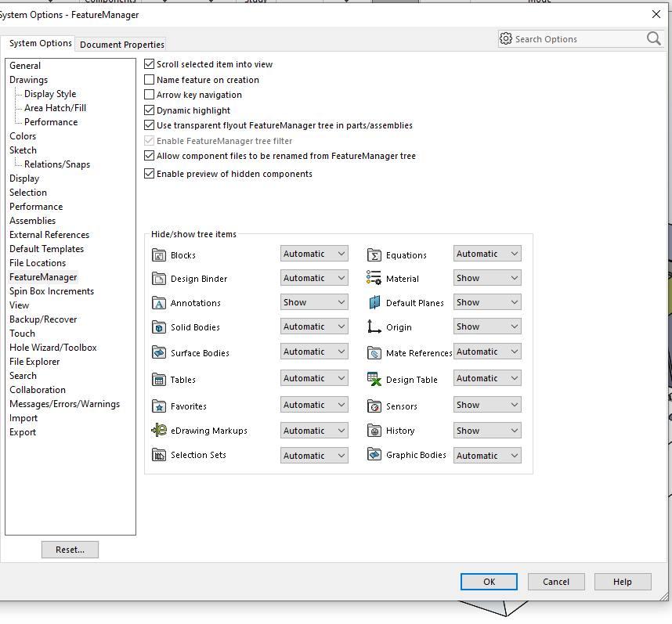Disable Scroll selected item into view

(x=148, y=64)
